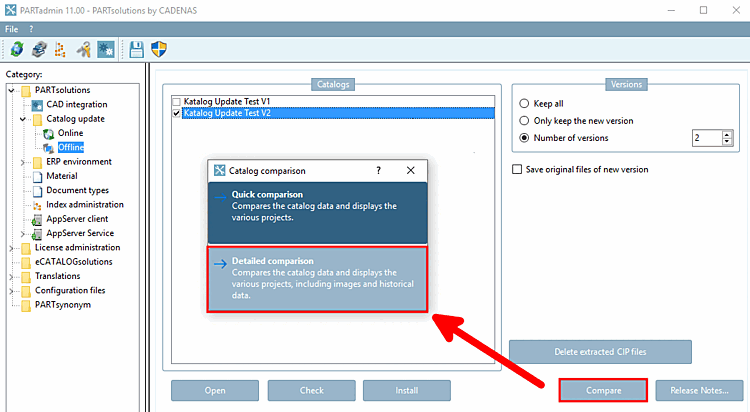Choose Detailed comparison option
This screenshot has width=750, height=412.
point(317,279)
